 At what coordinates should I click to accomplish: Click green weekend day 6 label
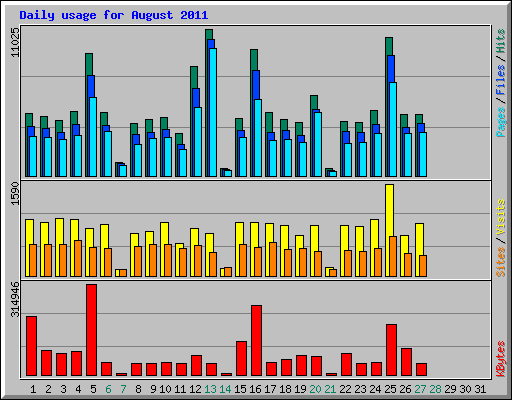click(x=108, y=389)
